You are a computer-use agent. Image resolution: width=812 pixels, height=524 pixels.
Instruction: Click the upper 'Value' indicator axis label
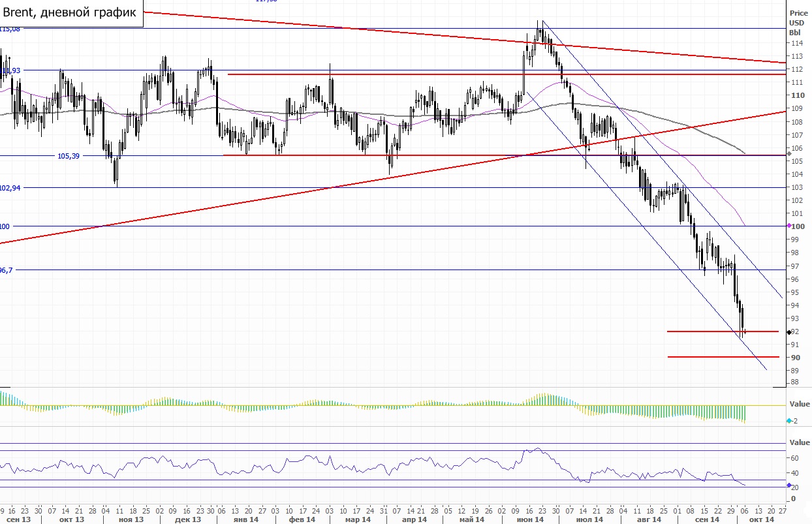[x=800, y=404]
